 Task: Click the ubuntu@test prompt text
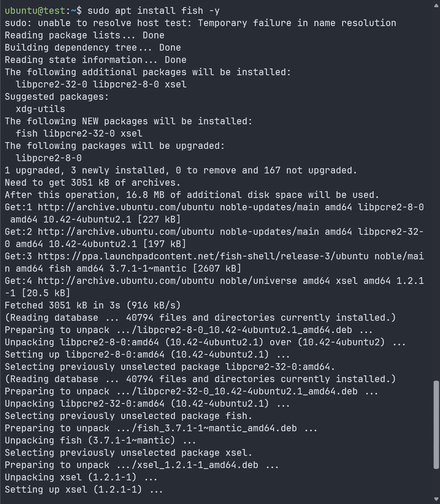click(35, 11)
